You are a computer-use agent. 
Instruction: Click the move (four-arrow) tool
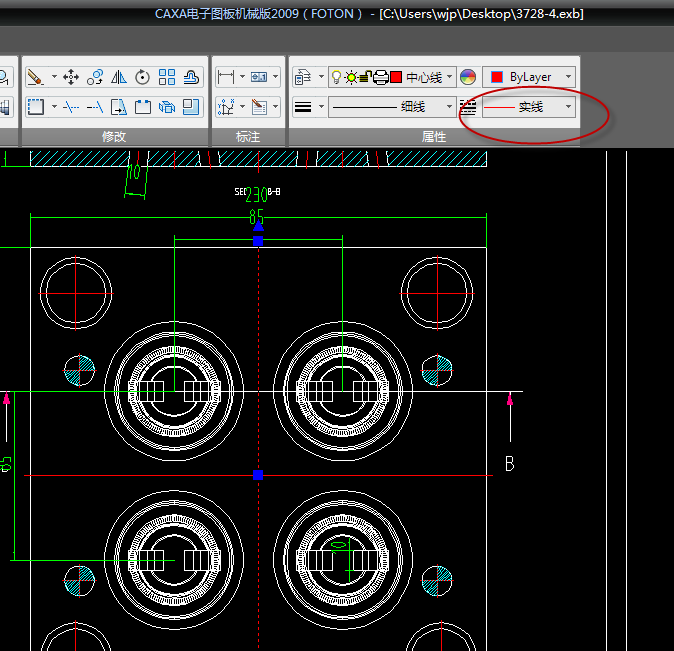point(71,77)
